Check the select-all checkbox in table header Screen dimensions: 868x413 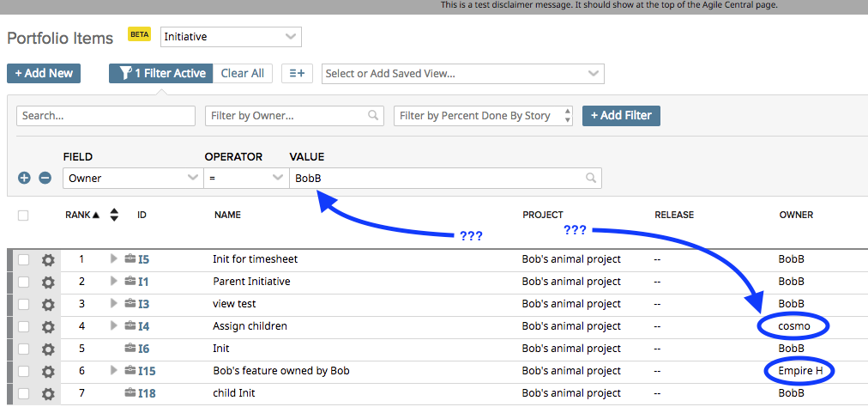(x=23, y=216)
